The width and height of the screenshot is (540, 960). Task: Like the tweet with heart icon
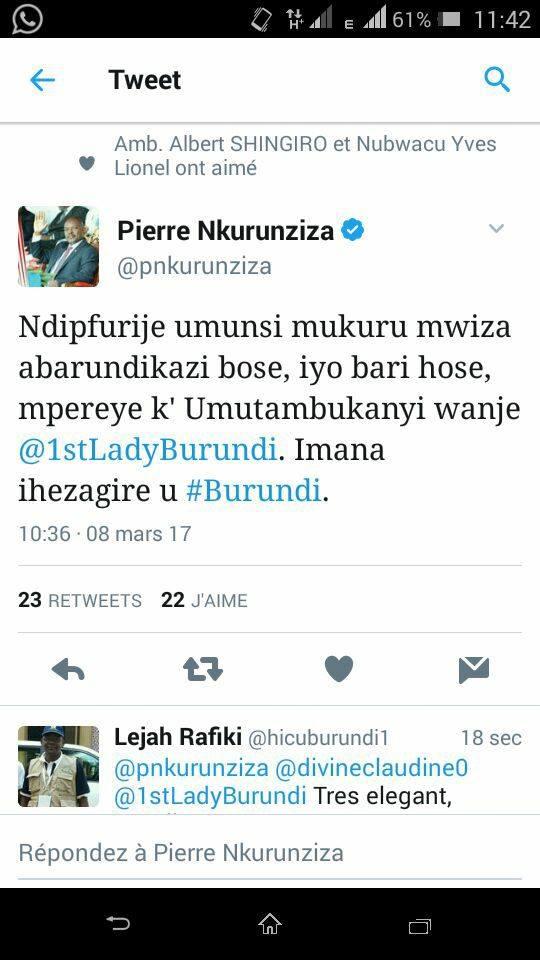pos(339,669)
